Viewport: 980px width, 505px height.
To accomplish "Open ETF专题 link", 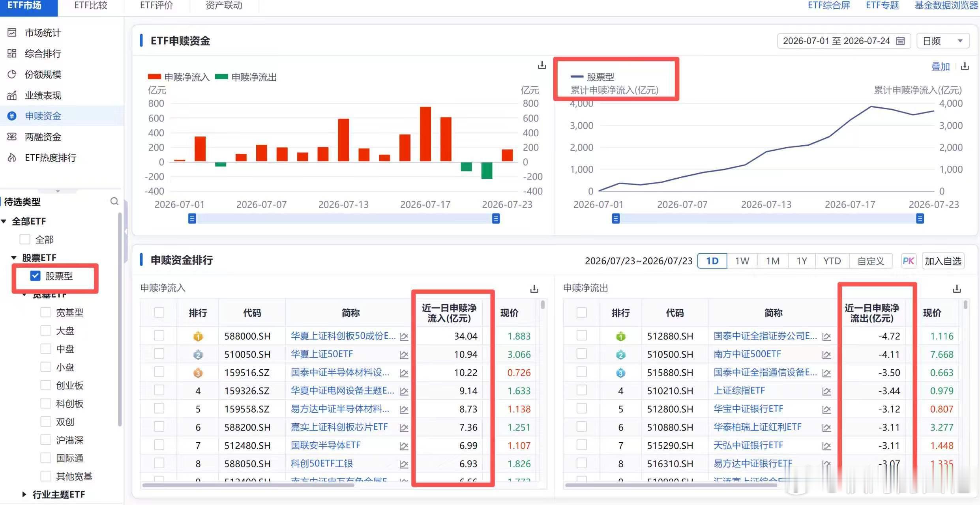I will [882, 6].
